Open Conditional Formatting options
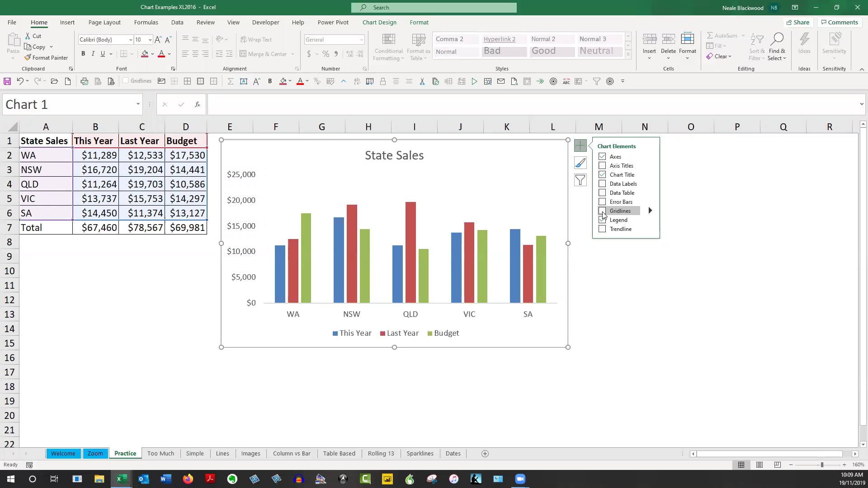 388,47
